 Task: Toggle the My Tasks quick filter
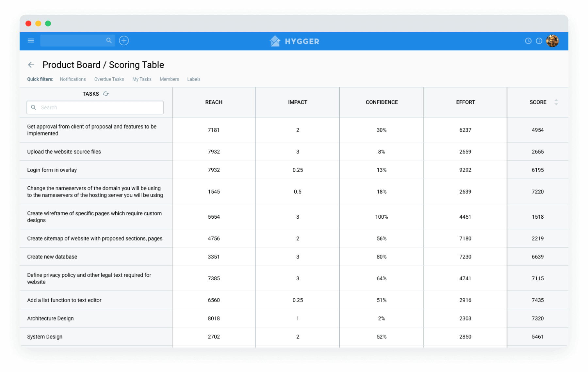tap(142, 79)
